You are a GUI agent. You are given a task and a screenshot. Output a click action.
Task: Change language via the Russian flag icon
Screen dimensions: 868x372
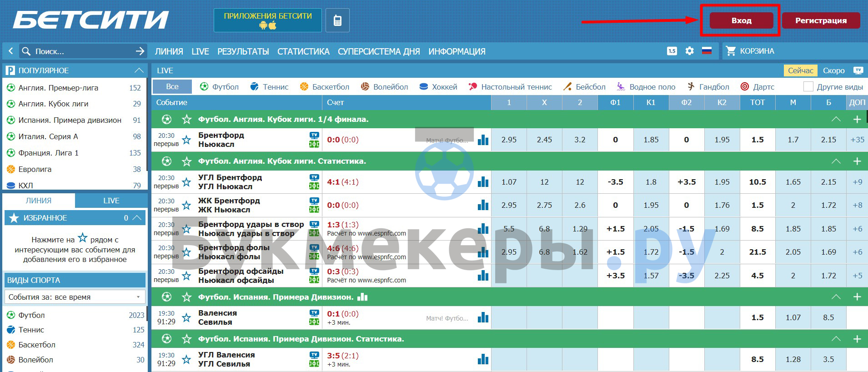coord(707,51)
